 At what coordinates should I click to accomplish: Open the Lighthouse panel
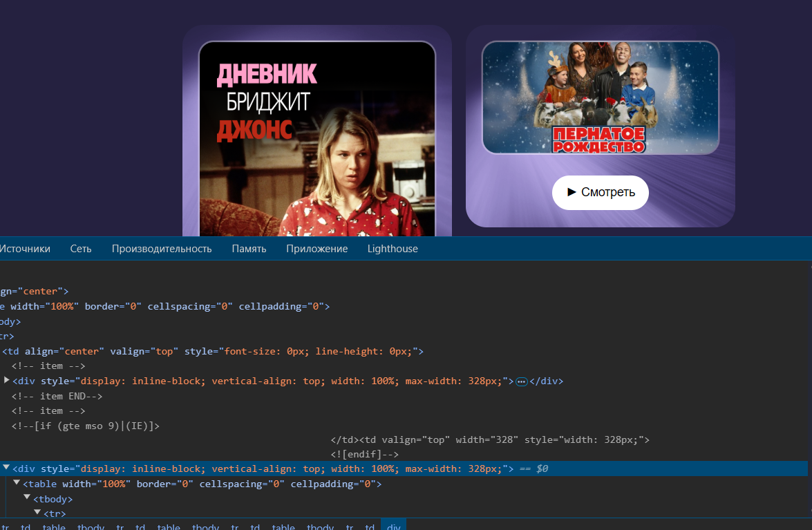click(393, 249)
